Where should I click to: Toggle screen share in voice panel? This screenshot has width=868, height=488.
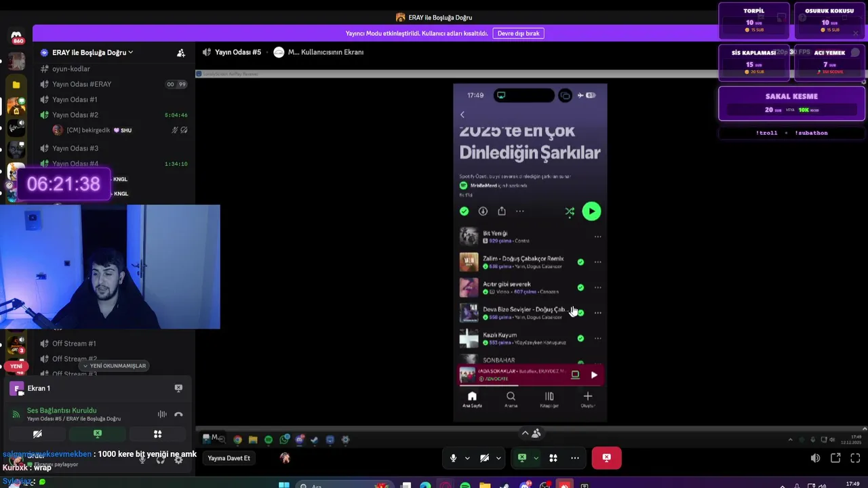[98, 434]
